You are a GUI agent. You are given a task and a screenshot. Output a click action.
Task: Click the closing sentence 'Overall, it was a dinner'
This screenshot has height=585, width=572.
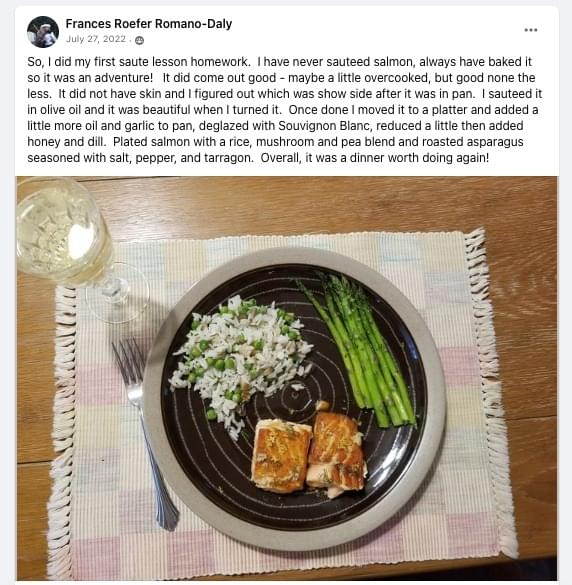[x=375, y=158]
